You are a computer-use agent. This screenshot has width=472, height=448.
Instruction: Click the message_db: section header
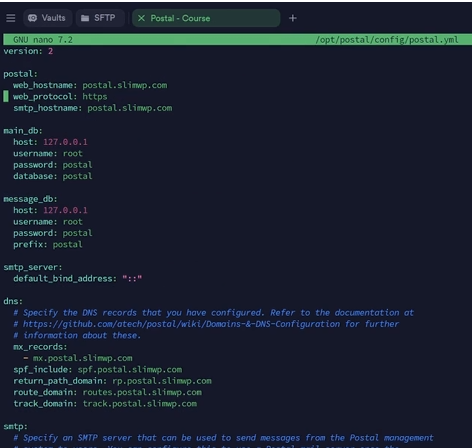(30, 199)
